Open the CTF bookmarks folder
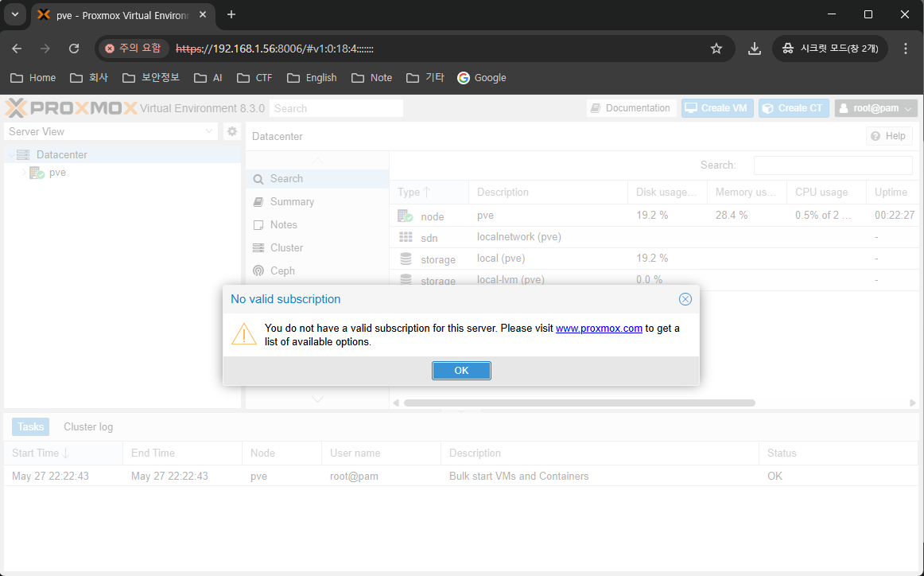This screenshot has width=924, height=576. coord(254,78)
